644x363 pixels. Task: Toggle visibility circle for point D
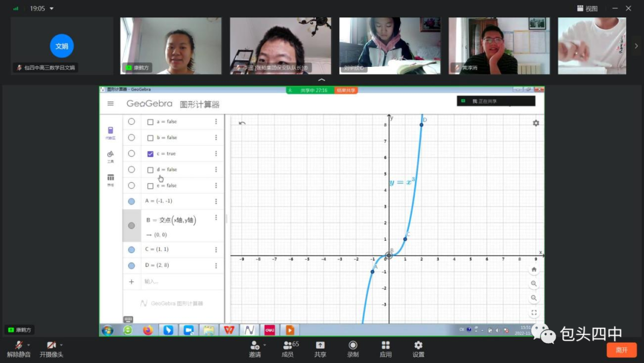pos(131,266)
